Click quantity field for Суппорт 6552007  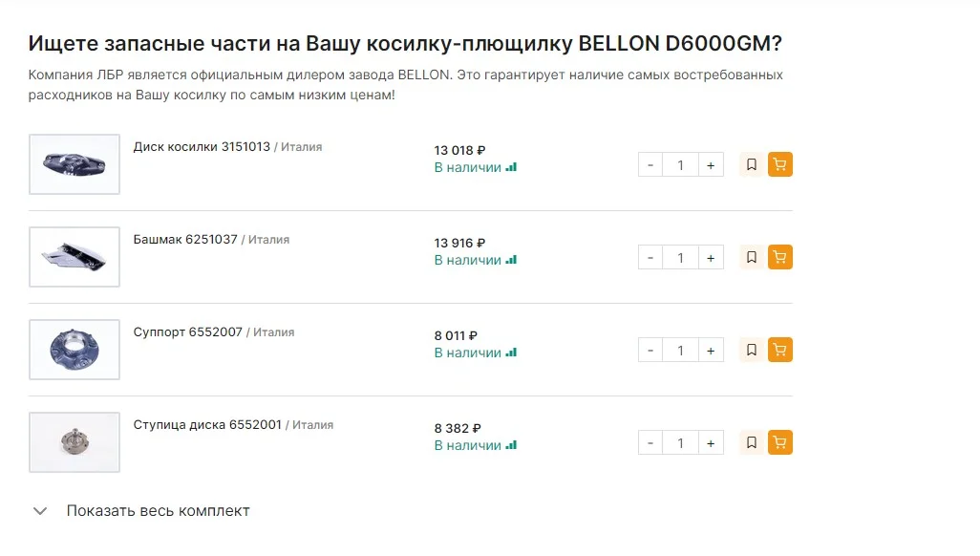tap(680, 351)
